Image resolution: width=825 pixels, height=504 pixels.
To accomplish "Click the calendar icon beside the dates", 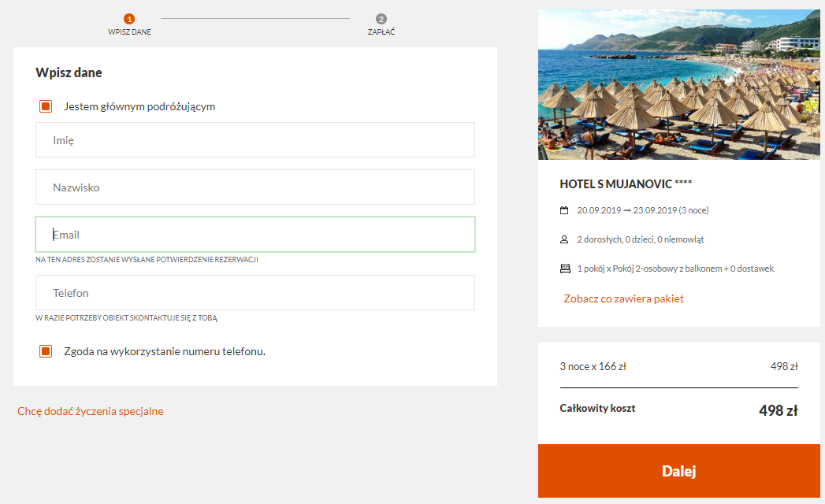I will point(564,210).
